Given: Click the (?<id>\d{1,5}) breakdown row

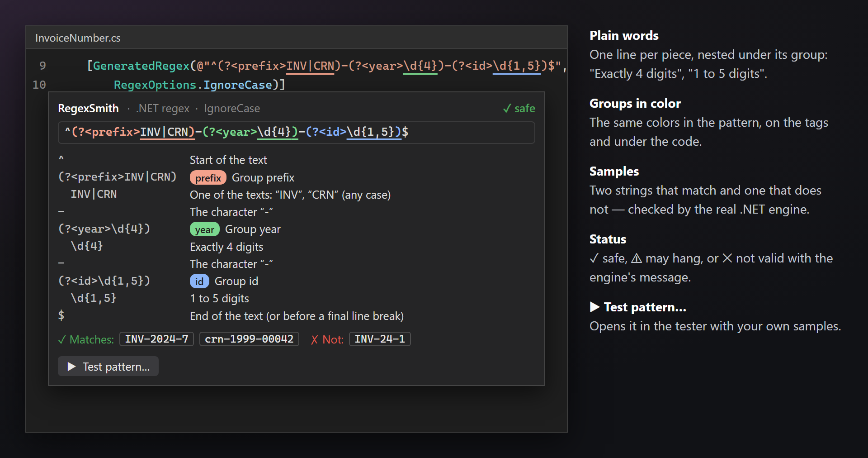Looking at the screenshot, I should [x=297, y=281].
